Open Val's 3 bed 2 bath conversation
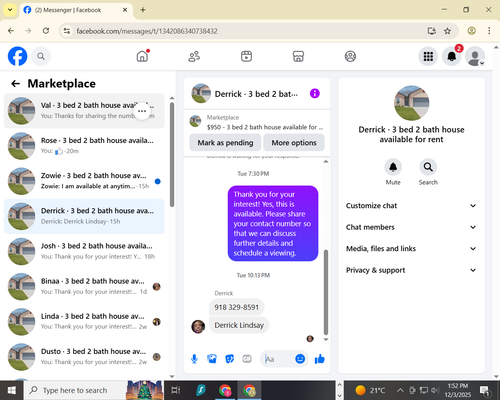The image size is (500, 400). (x=84, y=111)
